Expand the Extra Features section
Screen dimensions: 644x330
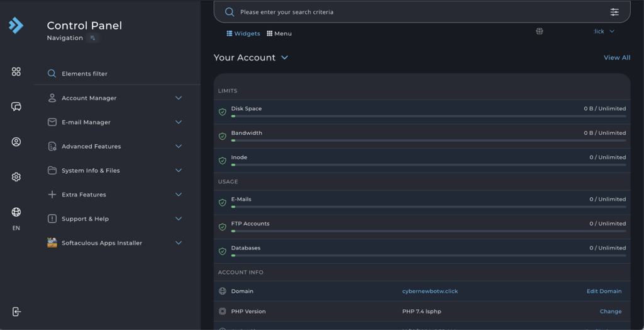tap(179, 195)
